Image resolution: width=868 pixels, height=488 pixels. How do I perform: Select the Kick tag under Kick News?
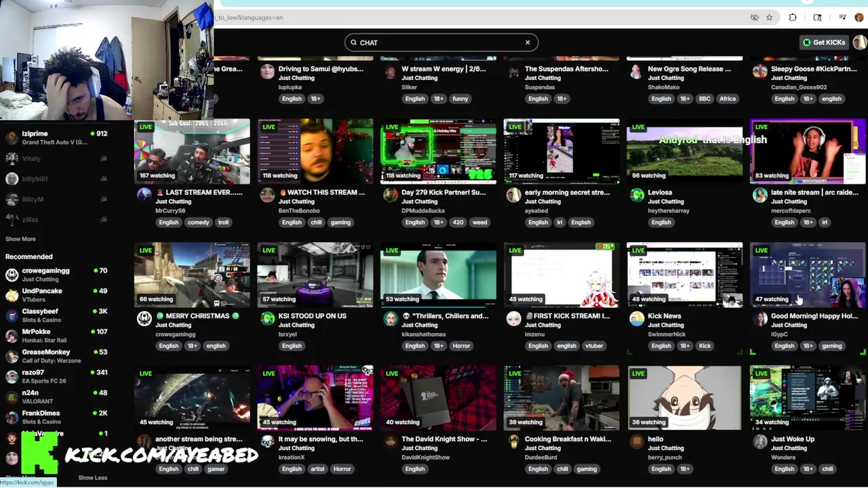click(x=705, y=346)
